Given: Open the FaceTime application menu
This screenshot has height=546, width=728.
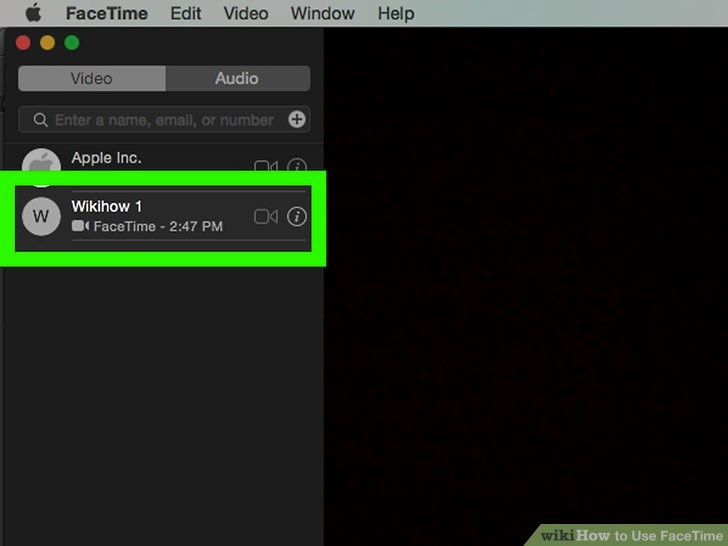Looking at the screenshot, I should pos(107,13).
